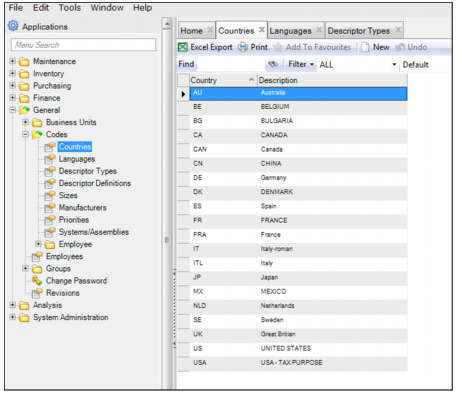Select the Default layout label
462x397 pixels.
pyautogui.click(x=415, y=65)
